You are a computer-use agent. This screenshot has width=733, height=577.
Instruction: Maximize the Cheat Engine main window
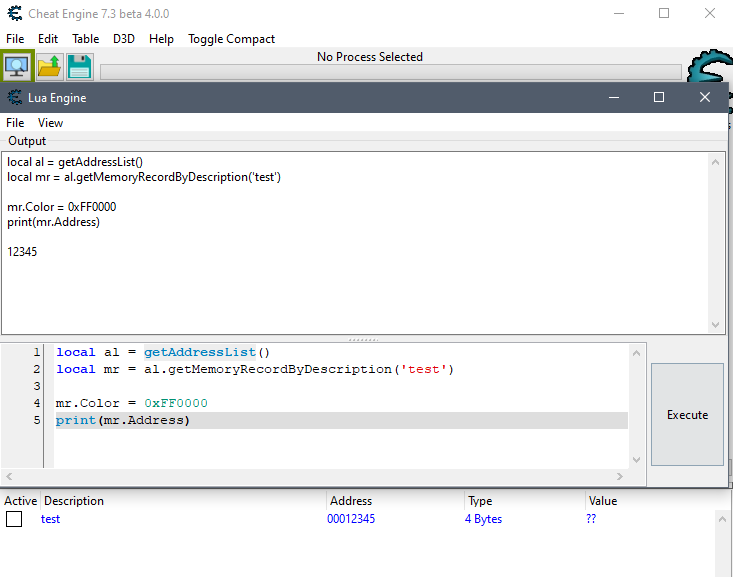pyautogui.click(x=664, y=13)
